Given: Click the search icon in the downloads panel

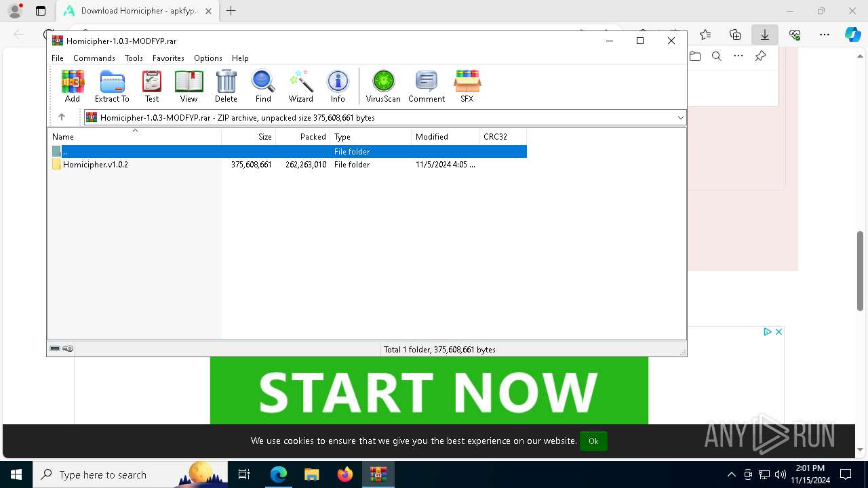Looking at the screenshot, I should point(717,56).
